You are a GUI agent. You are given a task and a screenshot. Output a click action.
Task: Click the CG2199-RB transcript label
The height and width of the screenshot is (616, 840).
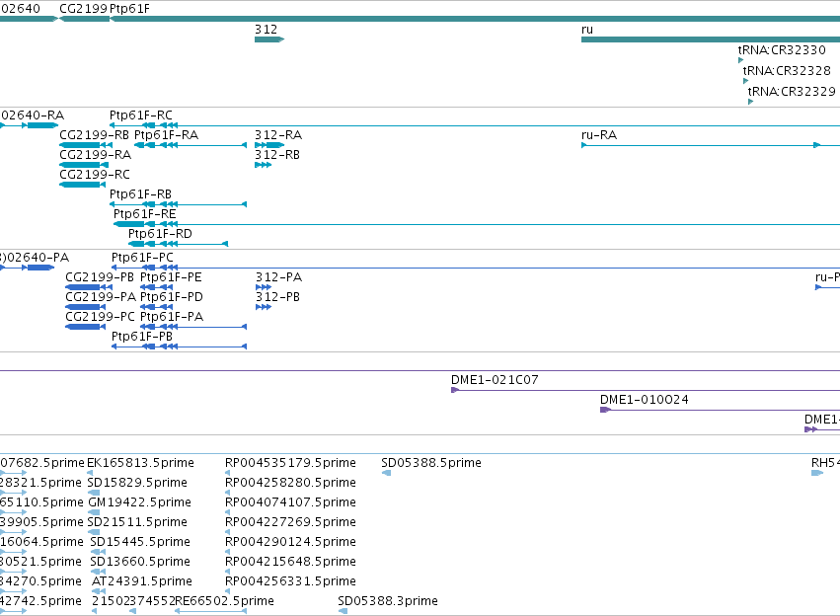[95, 135]
